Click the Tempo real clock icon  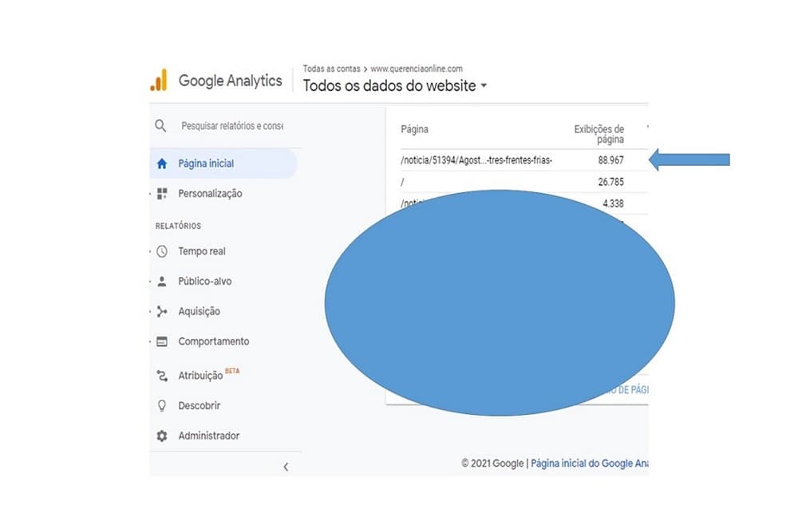pyautogui.click(x=162, y=251)
